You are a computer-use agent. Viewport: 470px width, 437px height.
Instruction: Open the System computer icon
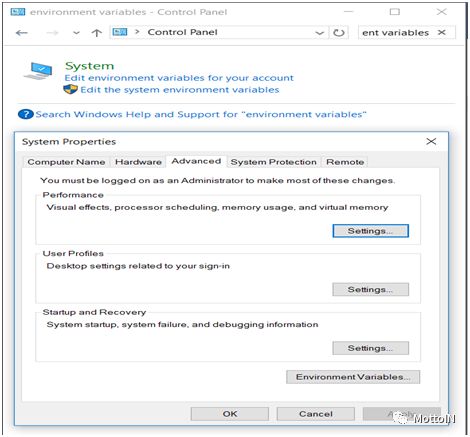[38, 71]
